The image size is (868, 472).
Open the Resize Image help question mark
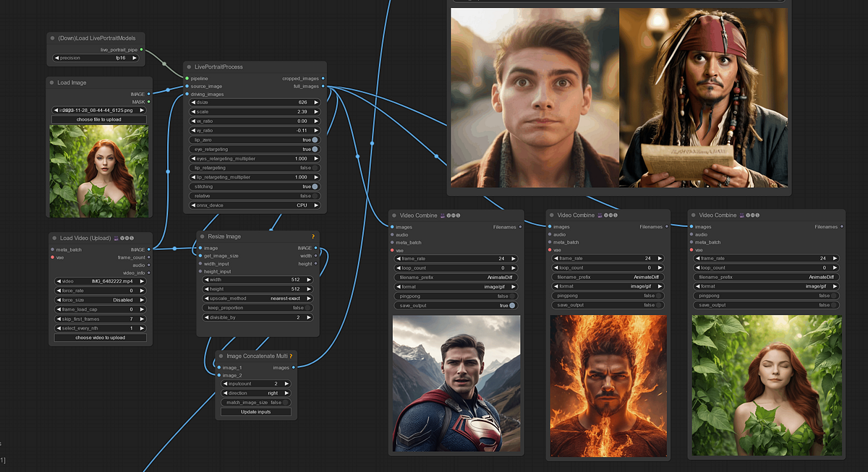(313, 235)
